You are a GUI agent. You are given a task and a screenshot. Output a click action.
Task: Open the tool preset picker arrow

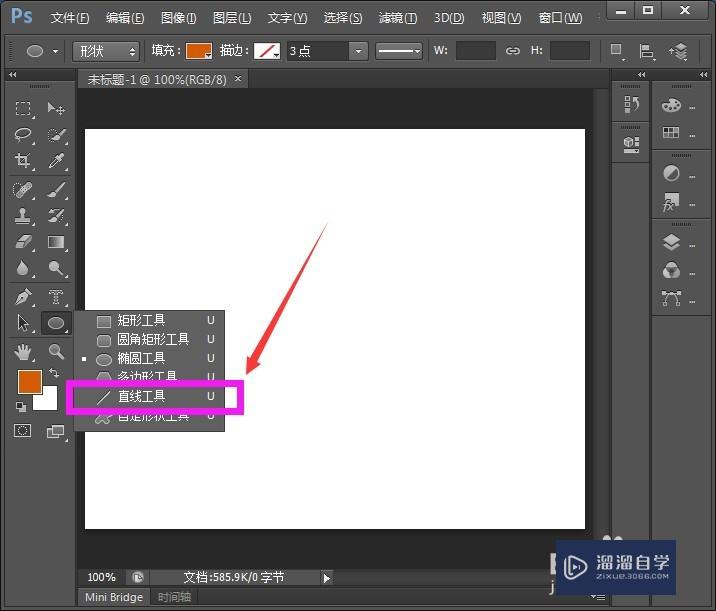click(55, 51)
